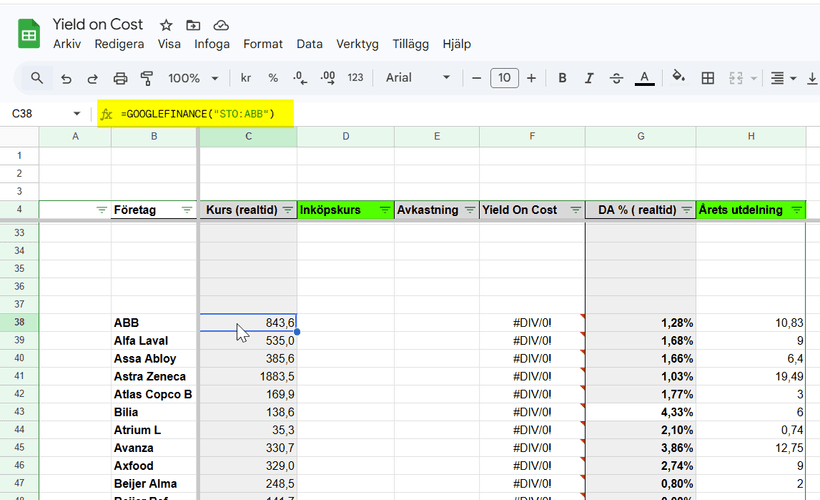Undo the last action
820x500 pixels.
66,78
